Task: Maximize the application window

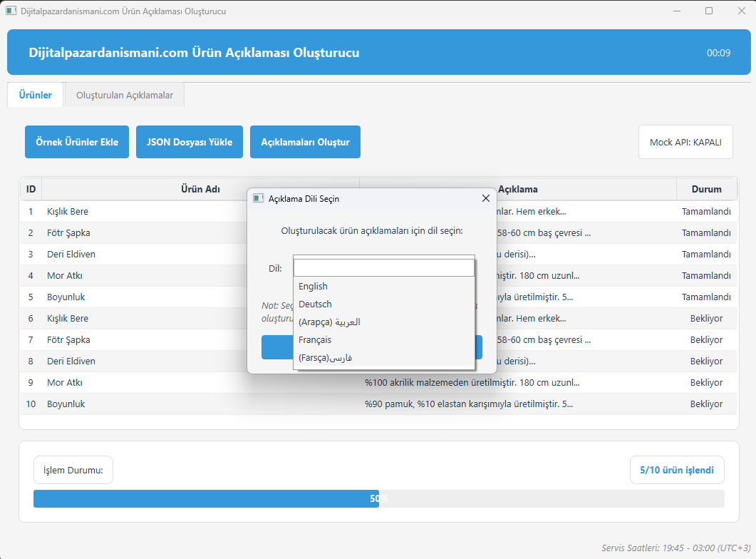Action: [709, 11]
